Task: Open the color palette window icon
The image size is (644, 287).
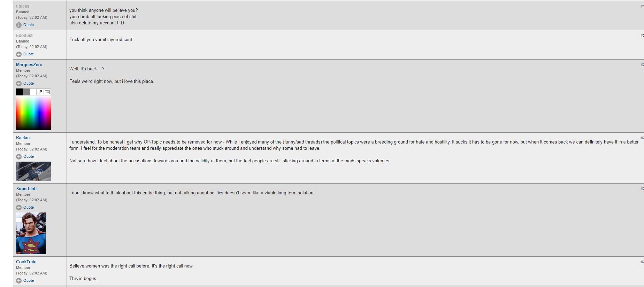Action: (47, 92)
